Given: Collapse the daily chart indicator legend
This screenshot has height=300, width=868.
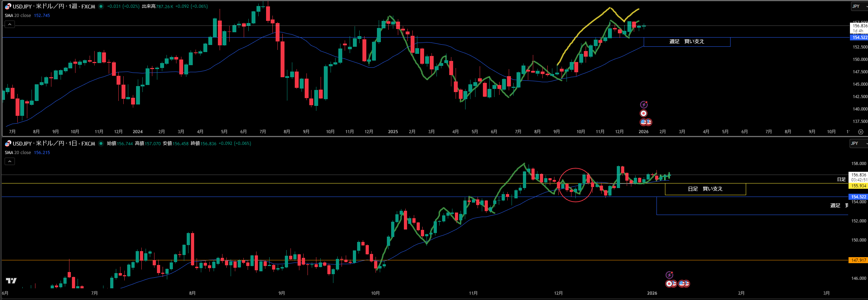Looking at the screenshot, I should (x=10, y=162).
